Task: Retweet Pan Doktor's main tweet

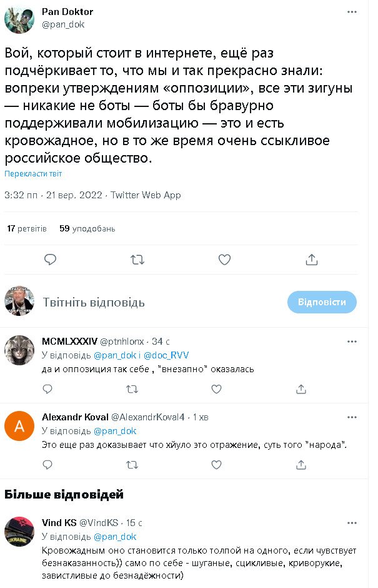Action: coord(137,260)
